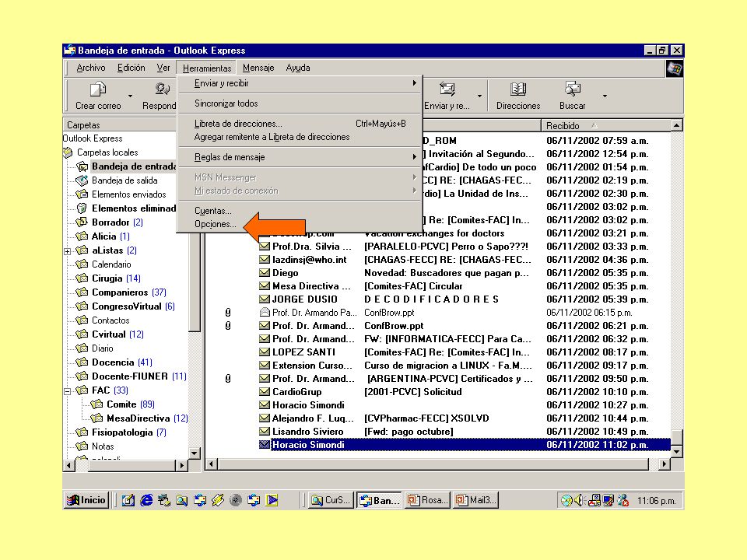Viewport: 747px width, 560px height.
Task: Open the Mensaje menu
Action: (x=258, y=68)
